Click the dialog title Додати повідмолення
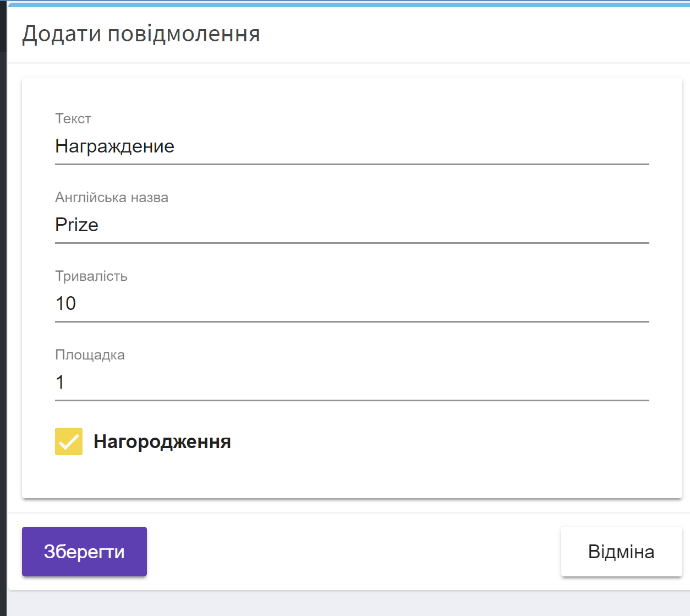 coord(141,34)
